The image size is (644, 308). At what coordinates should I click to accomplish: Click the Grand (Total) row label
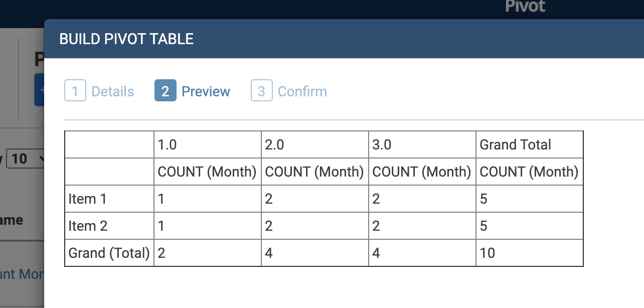(108, 252)
